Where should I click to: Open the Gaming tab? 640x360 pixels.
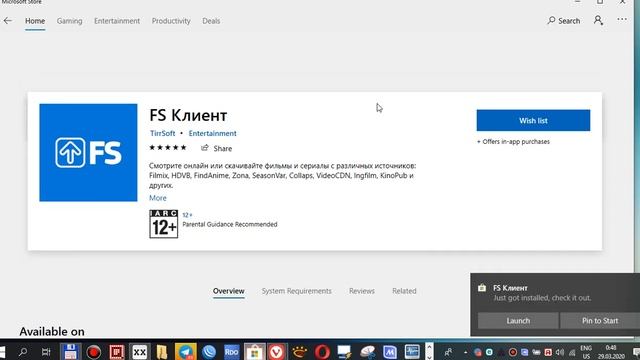click(69, 21)
